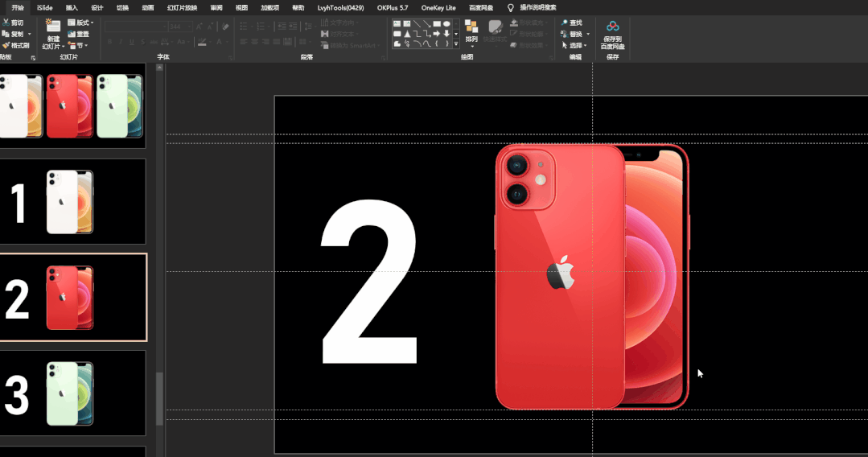Image resolution: width=868 pixels, height=457 pixels.
Task: Open the Insert (插入) tab
Action: pos(72,8)
